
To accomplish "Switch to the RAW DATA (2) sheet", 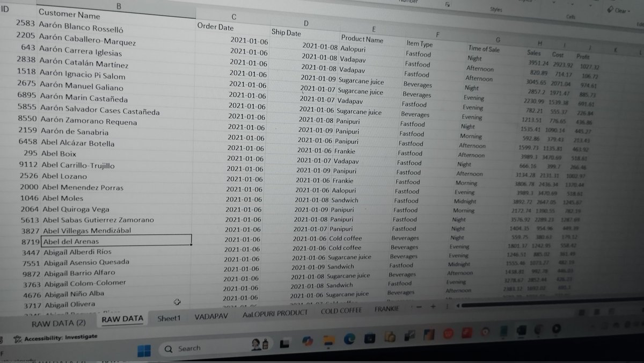I will (x=58, y=323).
